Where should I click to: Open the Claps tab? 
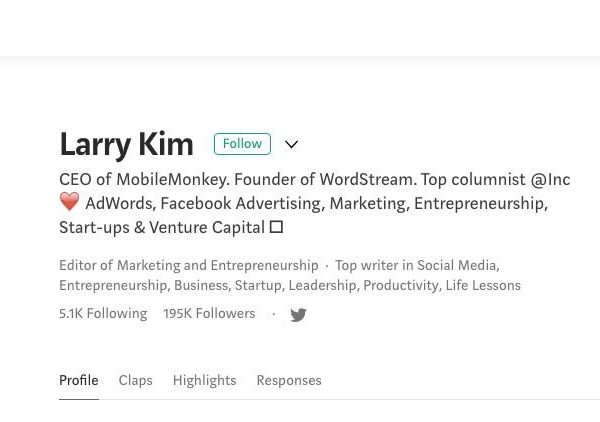click(135, 380)
